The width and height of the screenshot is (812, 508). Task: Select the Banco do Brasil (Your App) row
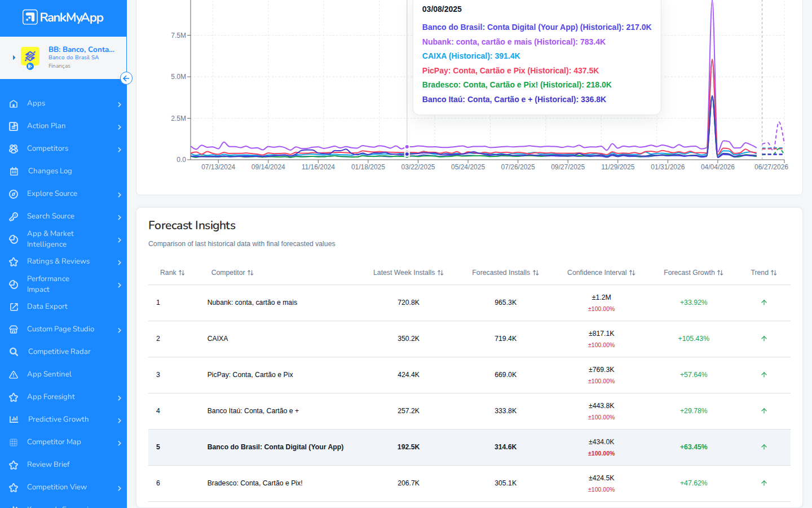(469, 447)
